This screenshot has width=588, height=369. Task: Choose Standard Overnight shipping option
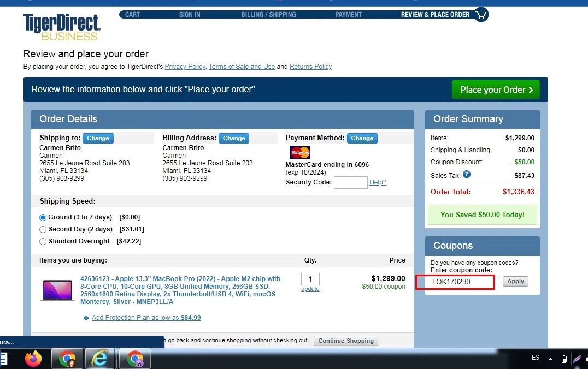[x=43, y=241]
